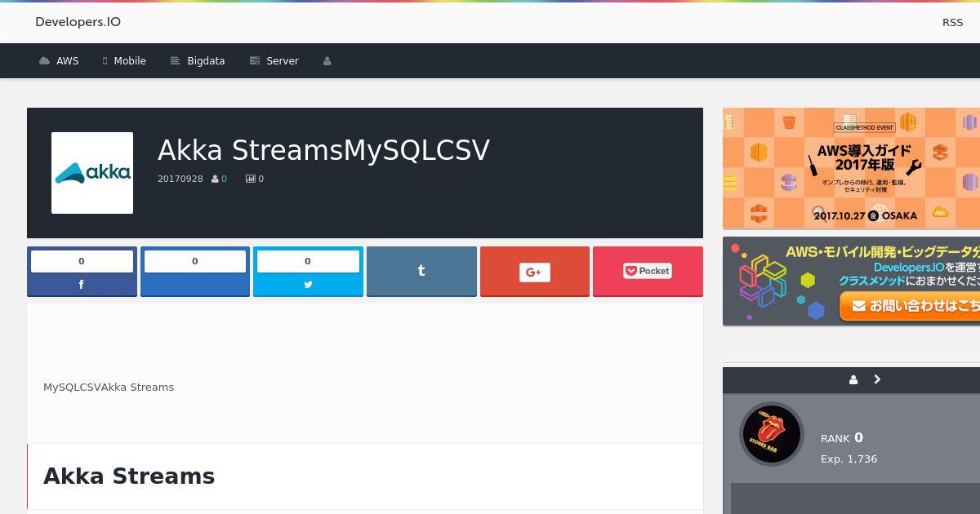Viewport: 980px width, 514px height.
Task: Open the RSS feed link
Action: coord(952,23)
